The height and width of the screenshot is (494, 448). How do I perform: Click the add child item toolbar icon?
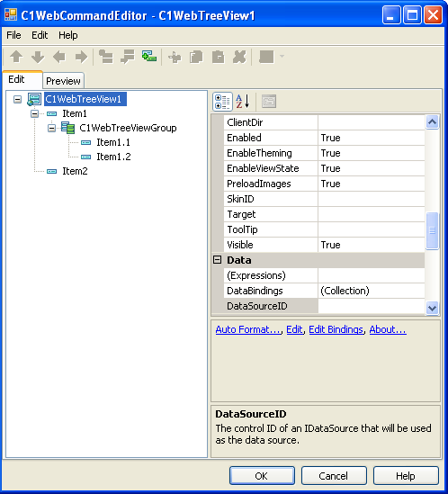128,57
